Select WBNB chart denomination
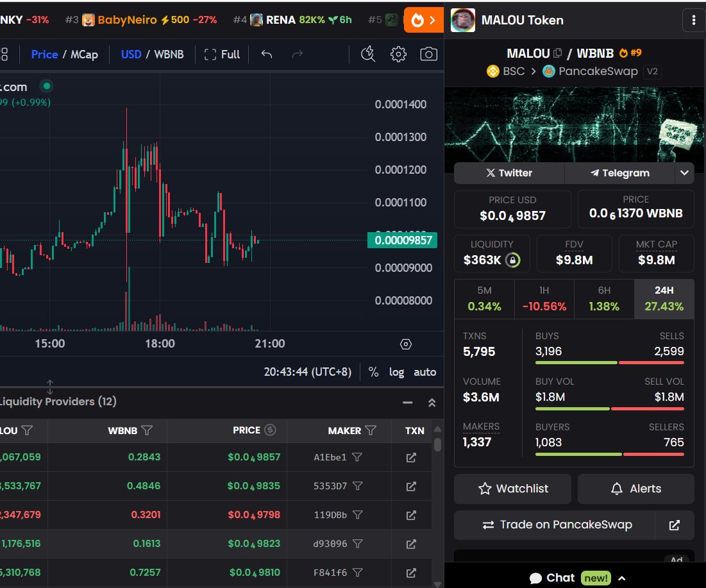The width and height of the screenshot is (706, 588). click(x=169, y=55)
